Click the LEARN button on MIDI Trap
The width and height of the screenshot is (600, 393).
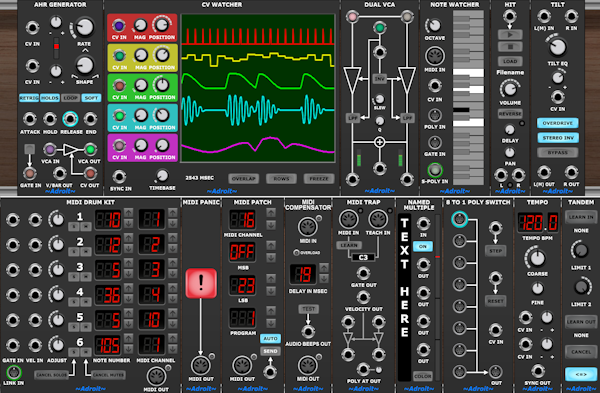click(x=349, y=245)
